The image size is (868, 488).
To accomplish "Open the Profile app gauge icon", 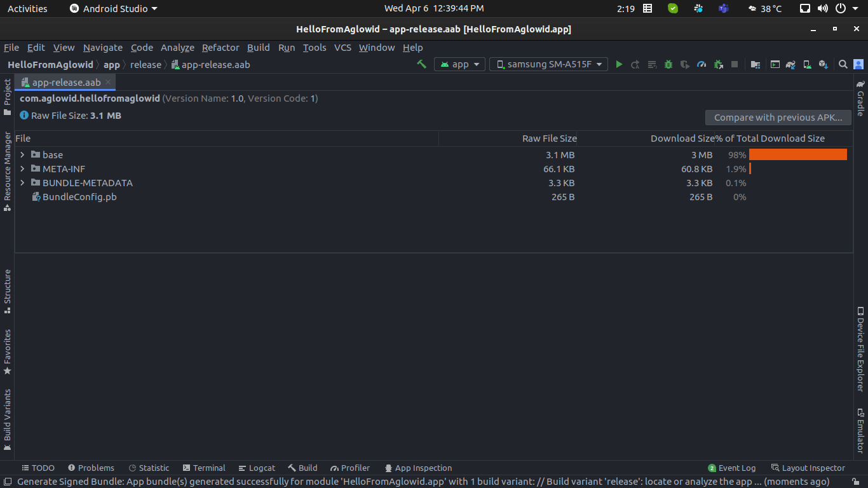I will click(702, 64).
